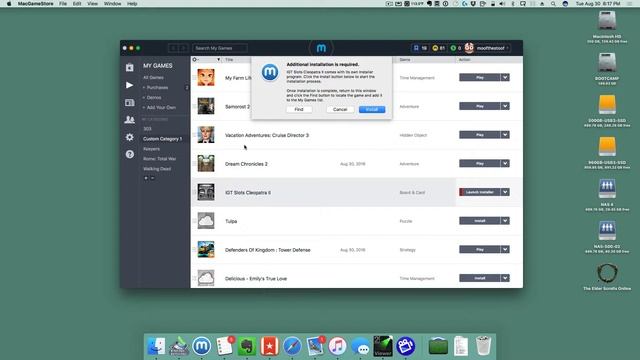Open Finder from the dock

[156, 346]
